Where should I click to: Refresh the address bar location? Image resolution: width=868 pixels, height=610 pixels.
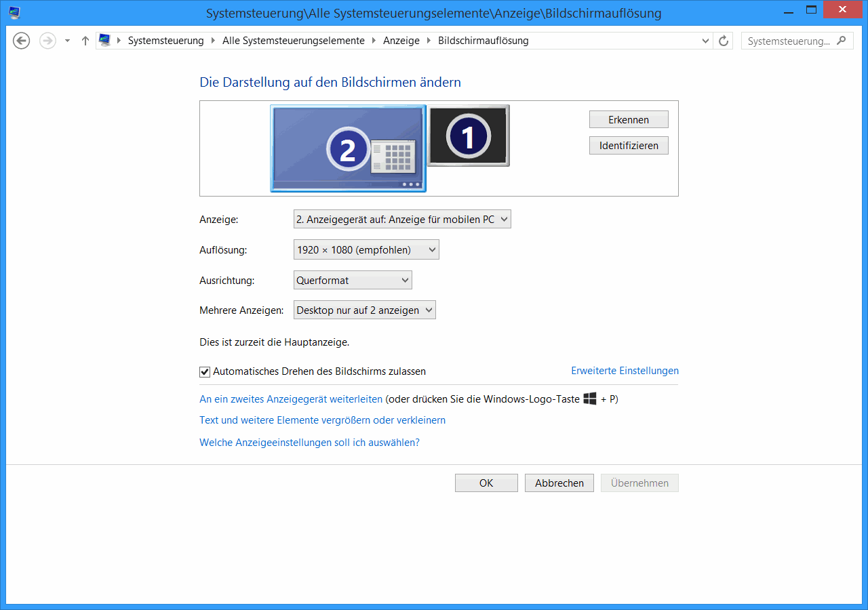(x=724, y=41)
